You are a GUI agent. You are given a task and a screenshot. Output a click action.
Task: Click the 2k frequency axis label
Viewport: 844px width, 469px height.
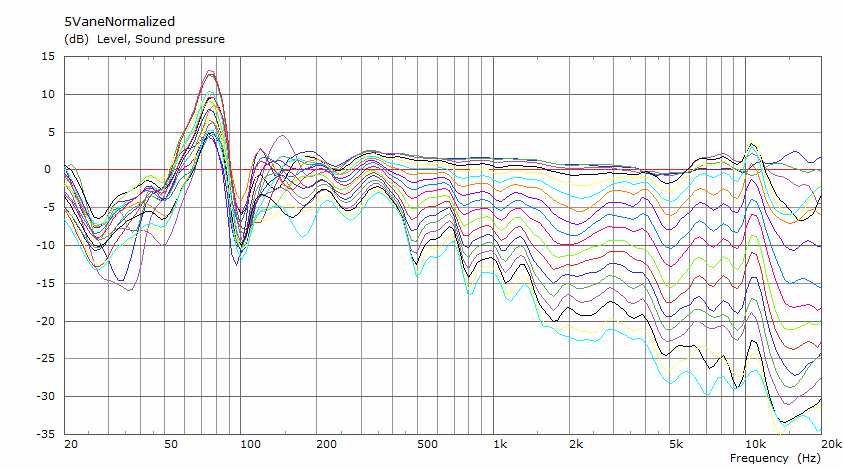pyautogui.click(x=576, y=444)
